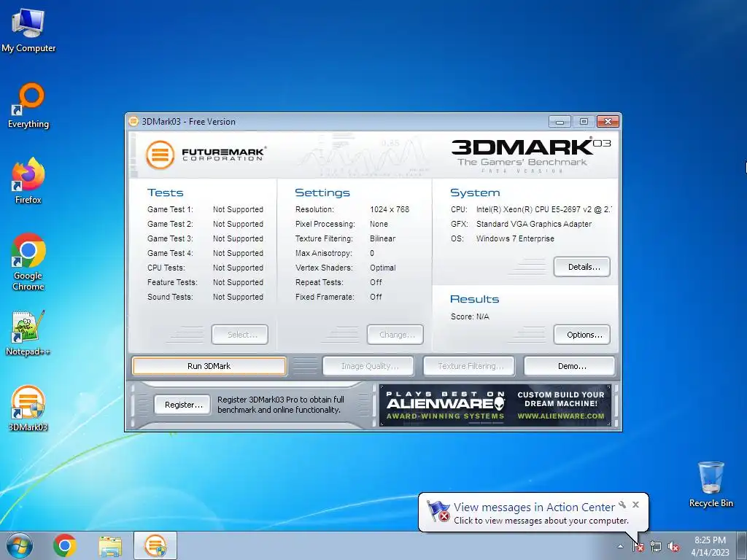Click the 3DMARK03 logo header
Screen dimensions: 747x560
tap(531, 156)
